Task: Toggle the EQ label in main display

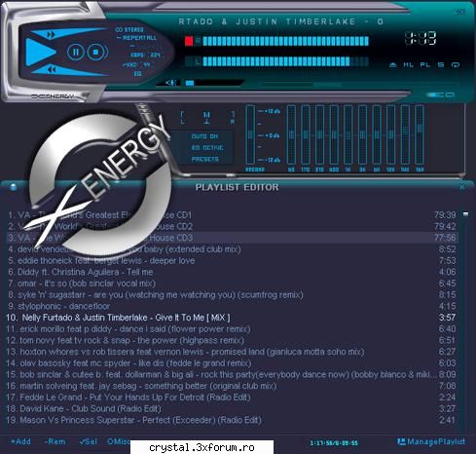Action: [137, 74]
